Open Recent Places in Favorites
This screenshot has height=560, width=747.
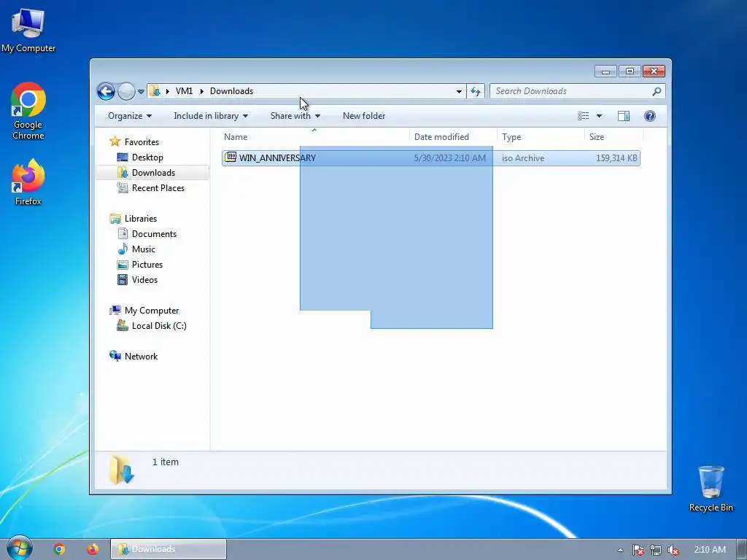pyautogui.click(x=158, y=188)
